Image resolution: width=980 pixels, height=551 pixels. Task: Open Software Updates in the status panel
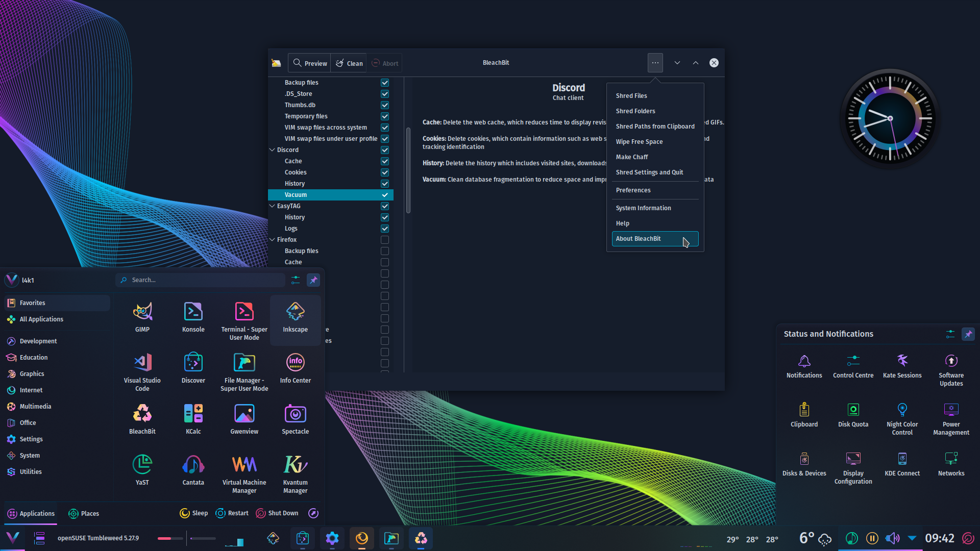pyautogui.click(x=951, y=370)
